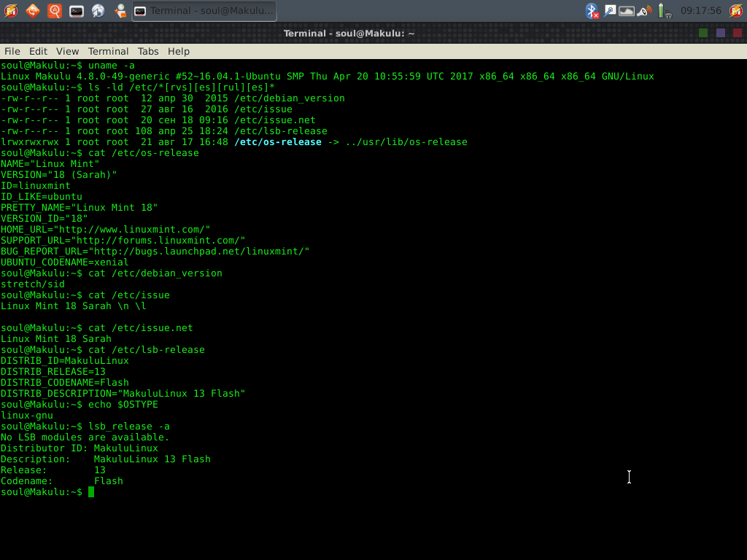Click the 'Linux Mint 18 Sarah \n \l' line
This screenshot has height=560, width=747.
coord(74,306)
